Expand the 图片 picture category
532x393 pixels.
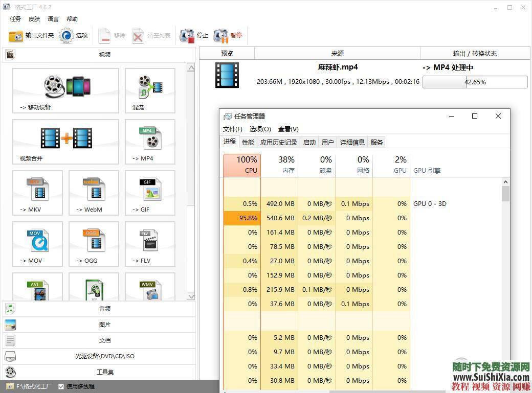click(104, 325)
